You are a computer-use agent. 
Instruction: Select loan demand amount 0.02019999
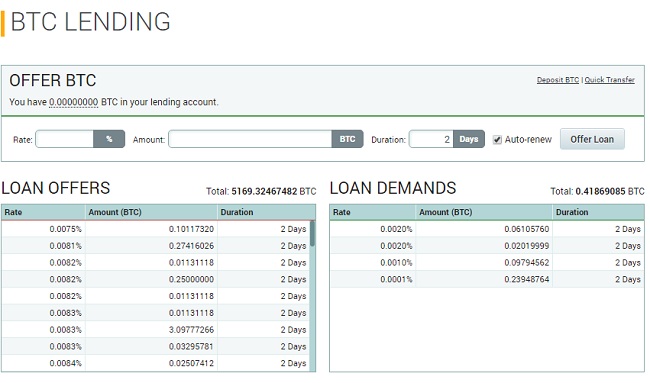coord(526,246)
